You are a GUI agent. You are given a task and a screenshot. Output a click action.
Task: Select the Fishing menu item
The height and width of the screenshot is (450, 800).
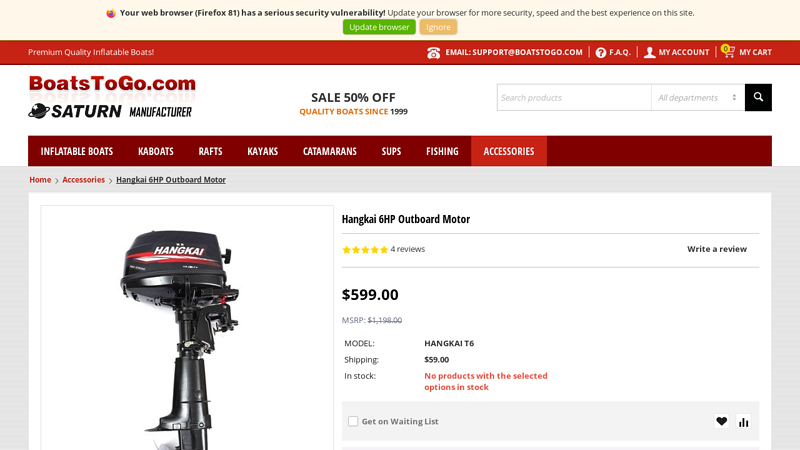coord(442,152)
